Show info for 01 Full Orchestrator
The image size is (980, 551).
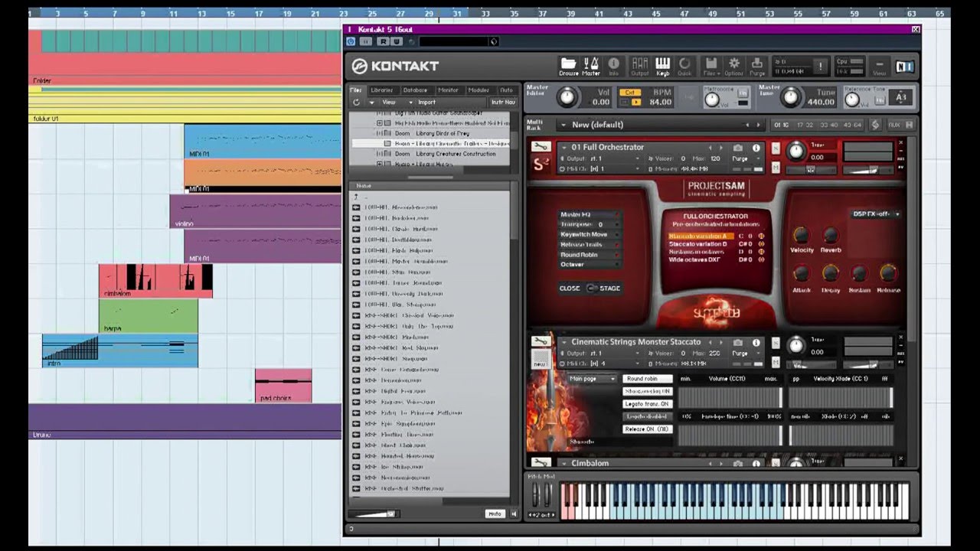coord(756,148)
